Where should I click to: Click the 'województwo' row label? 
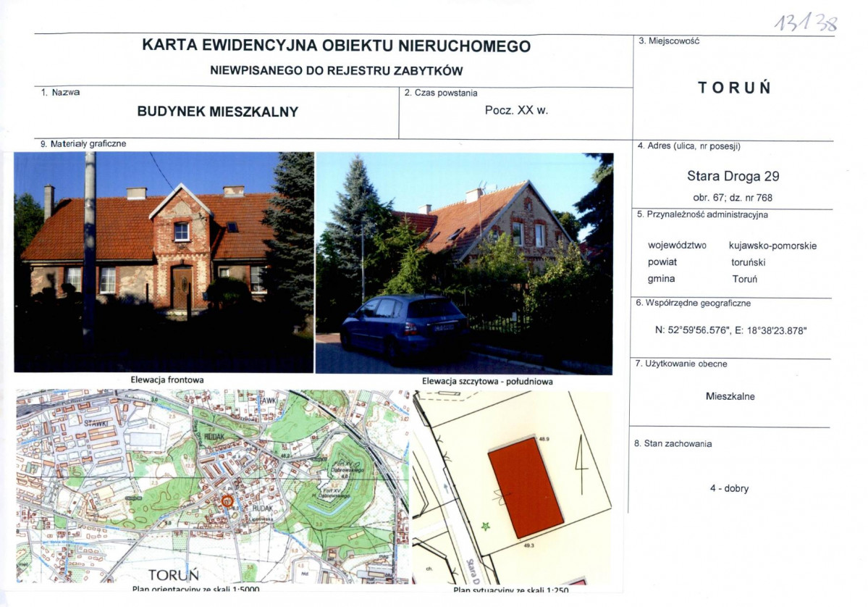coord(677,246)
